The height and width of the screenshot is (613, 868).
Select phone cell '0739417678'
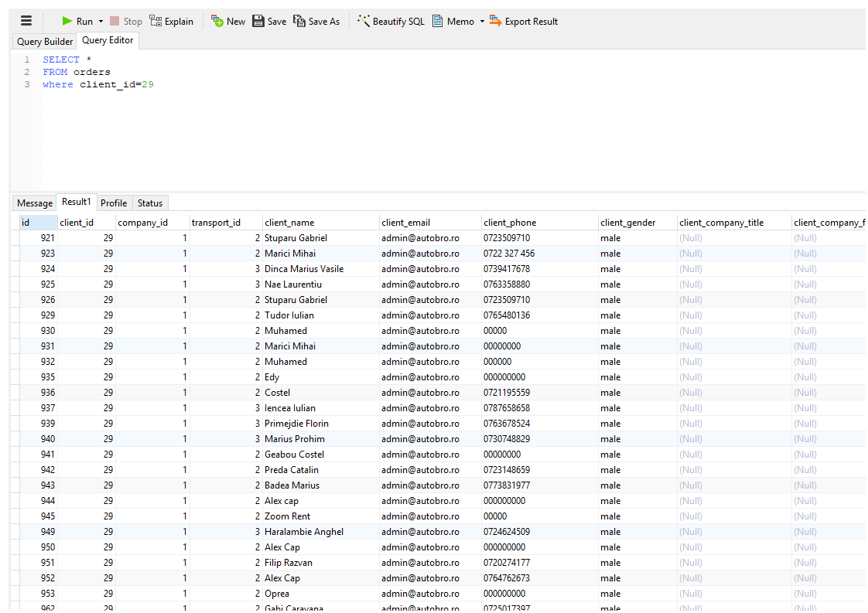[540, 269]
